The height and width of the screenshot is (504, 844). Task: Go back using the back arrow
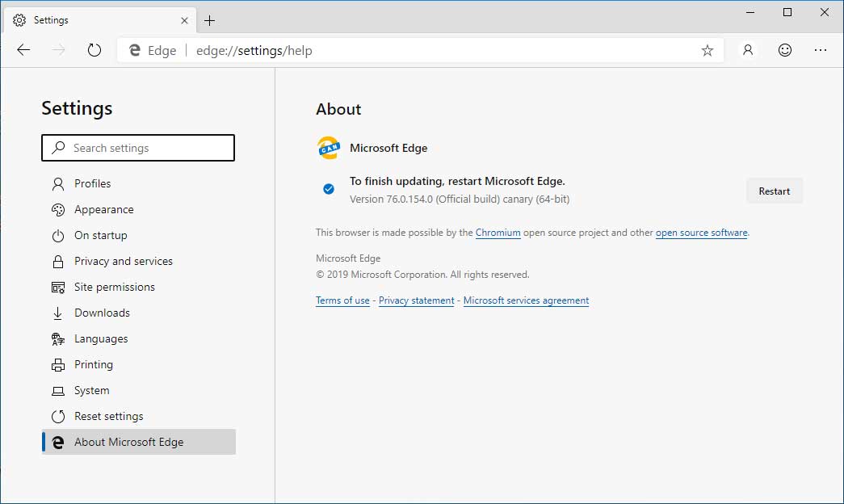[23, 50]
